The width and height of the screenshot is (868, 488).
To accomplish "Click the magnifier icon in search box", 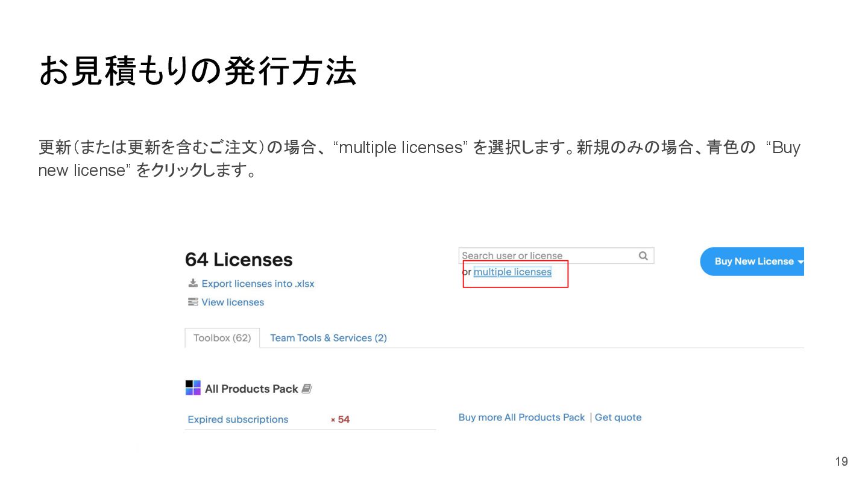I will click(x=643, y=255).
